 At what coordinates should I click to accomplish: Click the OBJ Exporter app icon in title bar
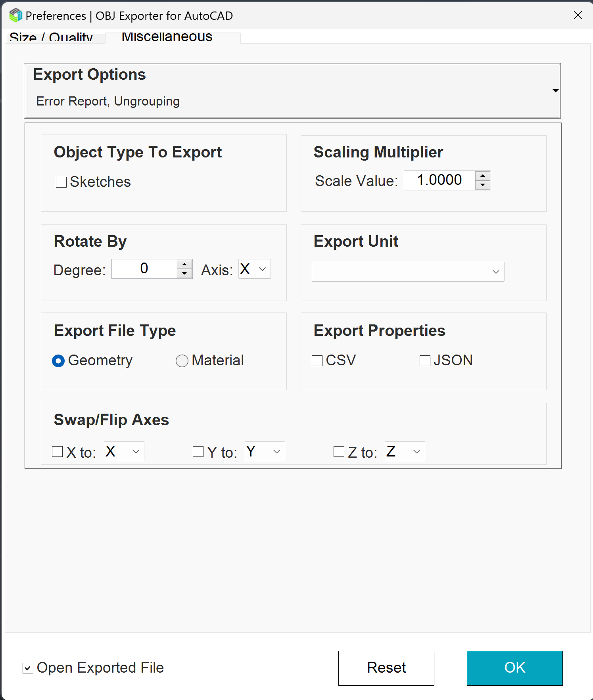[15, 15]
